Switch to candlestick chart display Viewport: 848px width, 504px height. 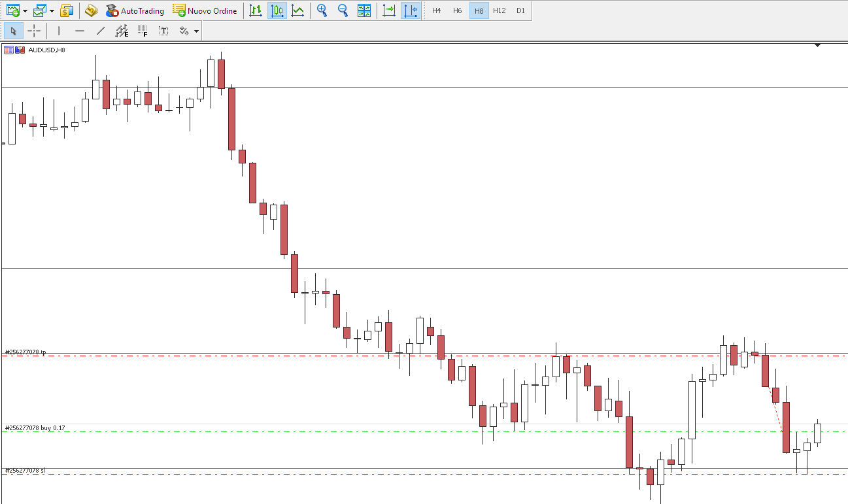[277, 10]
